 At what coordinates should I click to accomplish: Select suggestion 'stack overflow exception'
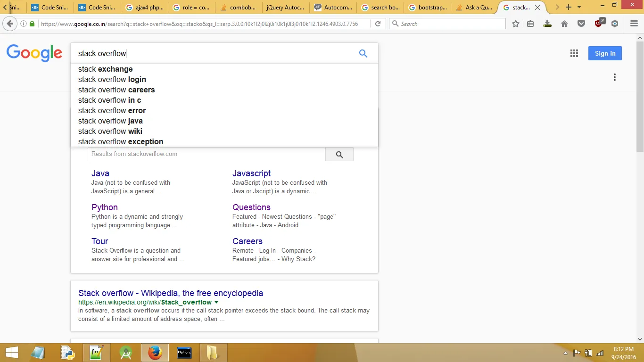(224, 141)
